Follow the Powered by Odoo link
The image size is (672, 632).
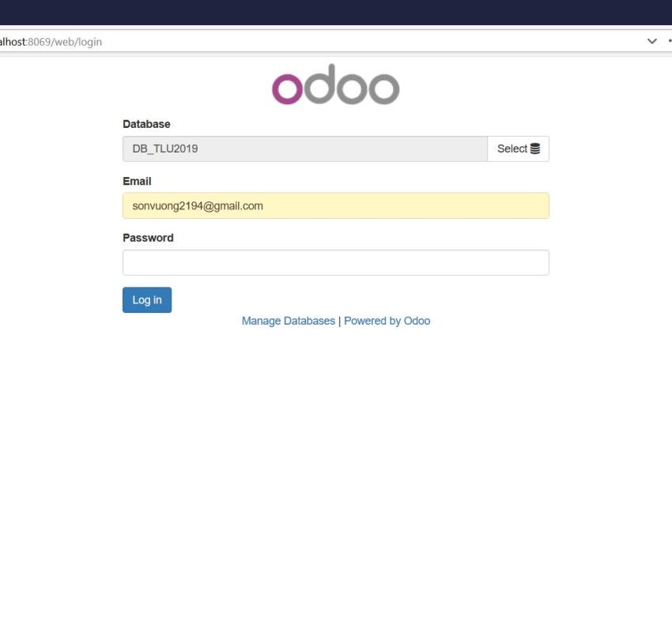click(x=387, y=321)
